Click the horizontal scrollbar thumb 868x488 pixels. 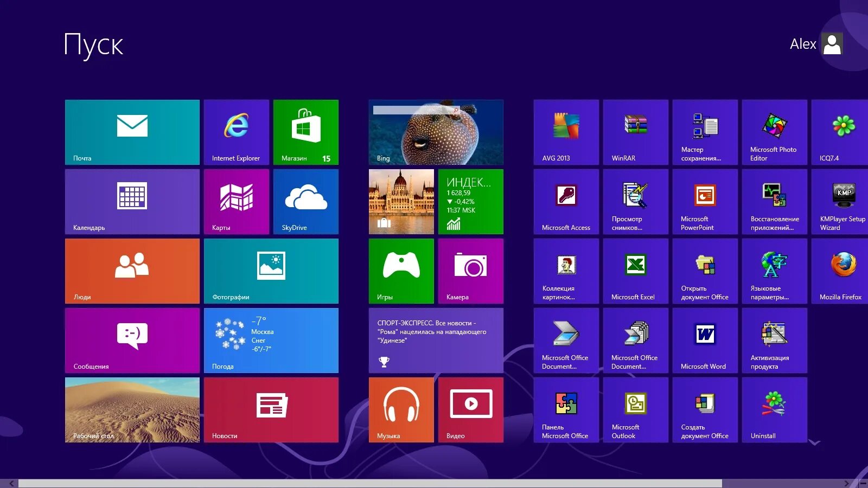[x=370, y=483]
